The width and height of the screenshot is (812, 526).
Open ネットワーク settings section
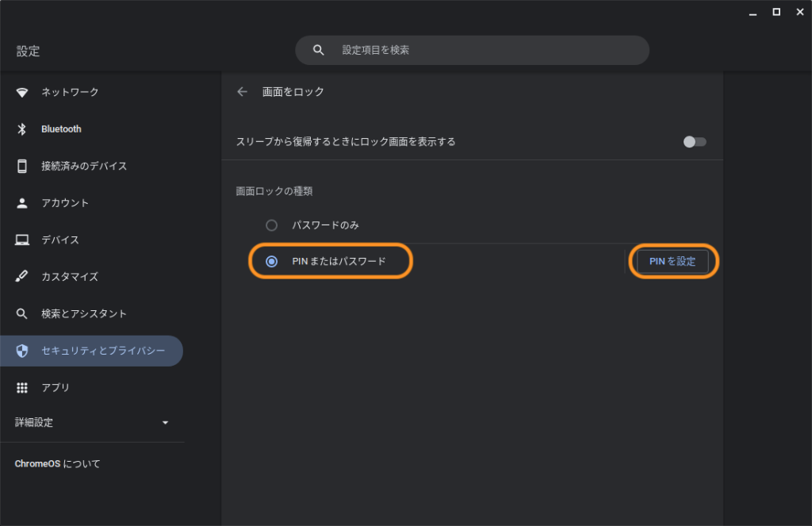[x=70, y=92]
